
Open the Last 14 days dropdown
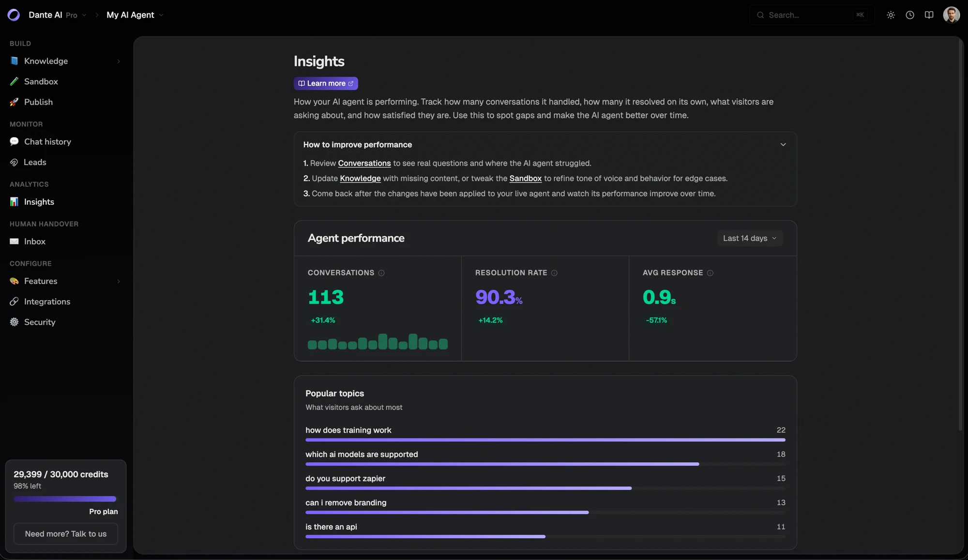click(x=750, y=238)
